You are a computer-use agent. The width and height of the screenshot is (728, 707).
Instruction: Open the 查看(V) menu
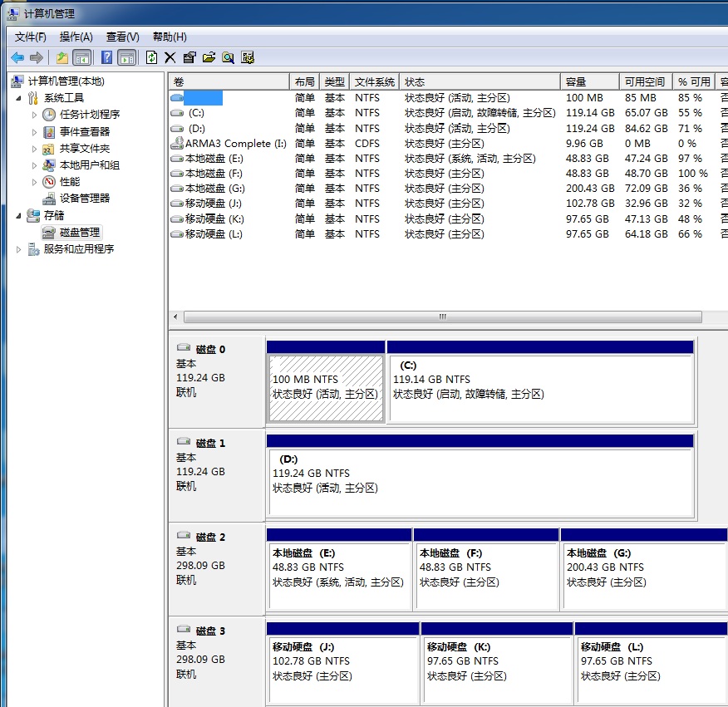pos(122,37)
